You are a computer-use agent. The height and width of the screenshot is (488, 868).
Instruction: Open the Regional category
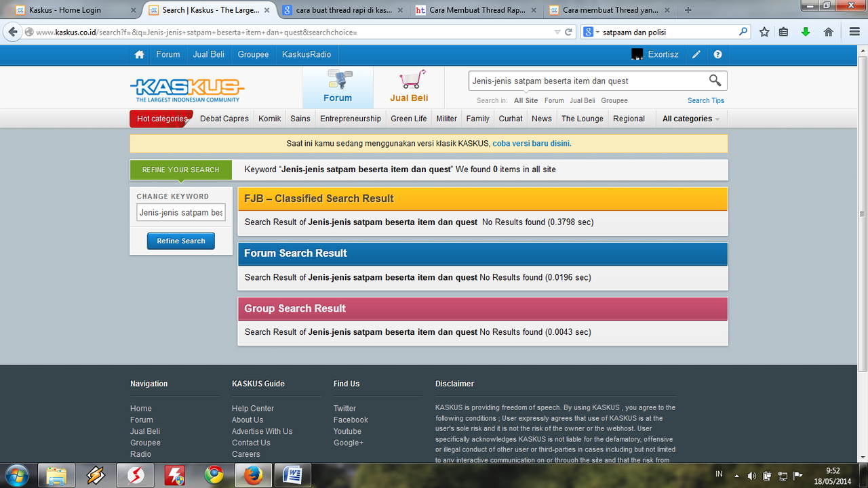click(629, 119)
